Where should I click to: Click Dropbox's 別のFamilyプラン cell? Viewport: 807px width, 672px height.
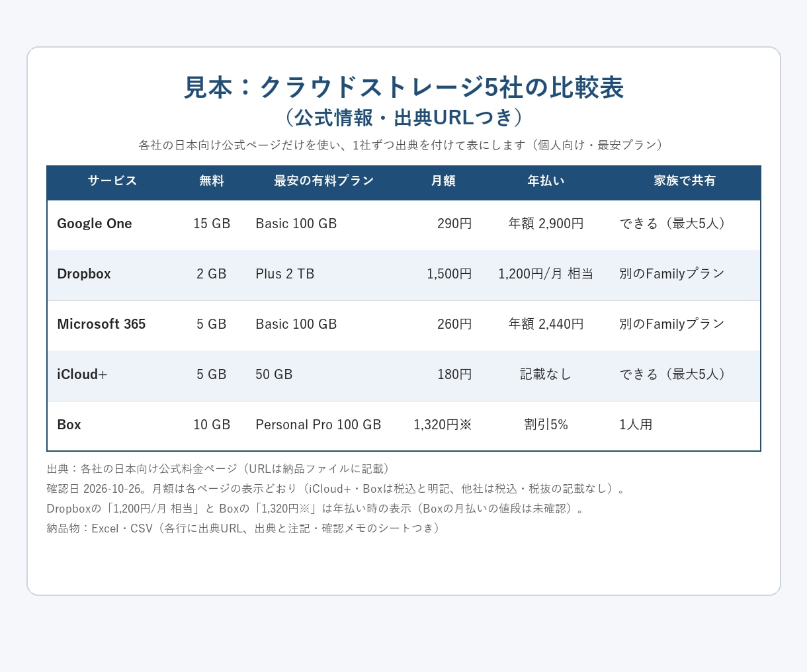coord(672,274)
